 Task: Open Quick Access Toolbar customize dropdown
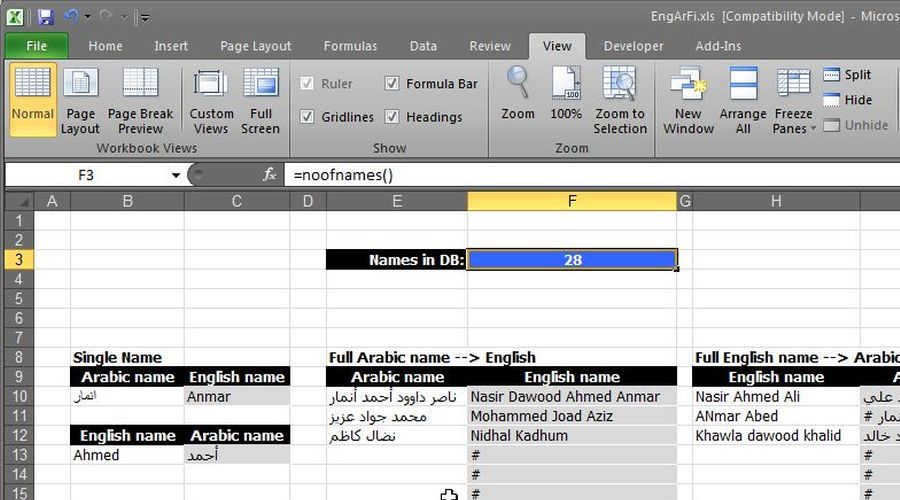pos(144,17)
